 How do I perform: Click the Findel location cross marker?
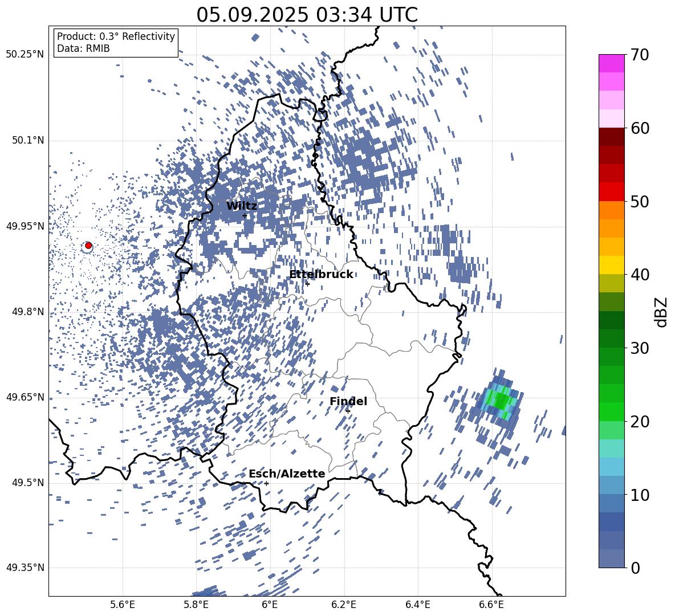tap(348, 411)
